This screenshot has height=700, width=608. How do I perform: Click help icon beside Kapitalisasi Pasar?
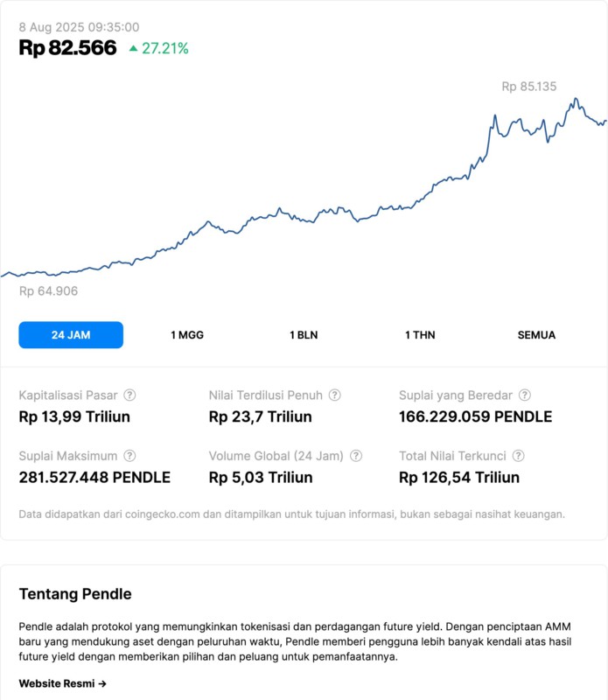[x=129, y=395]
